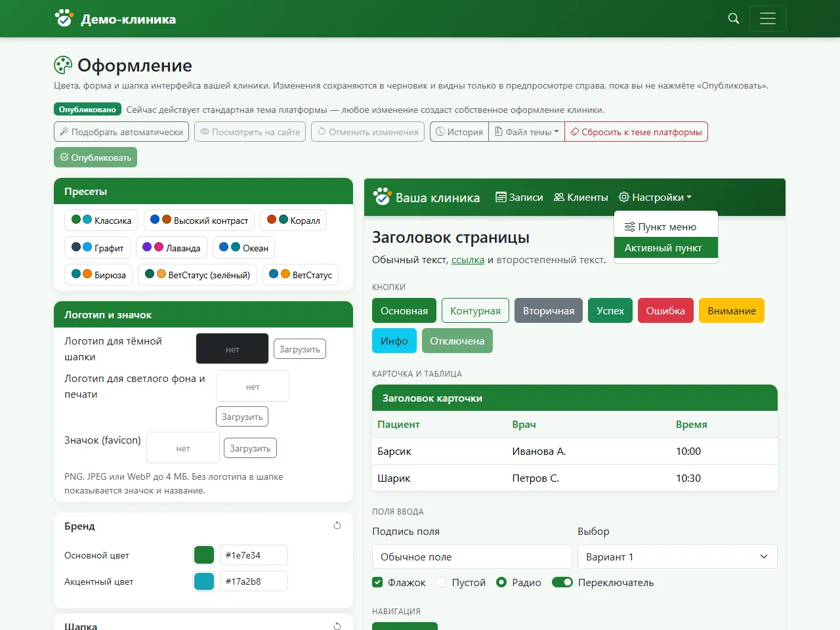Upload logo for тёмной шапки via Загрузить
This screenshot has height=630, width=840.
[x=300, y=349]
